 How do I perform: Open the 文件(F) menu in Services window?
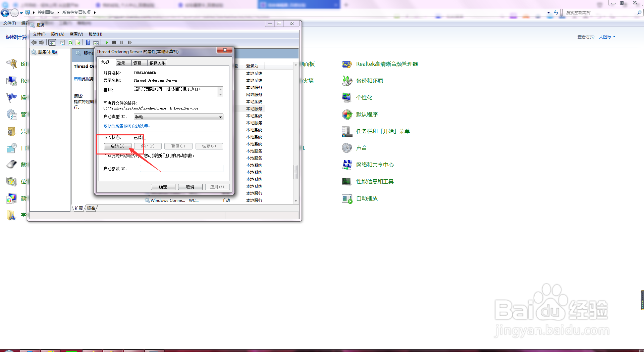click(x=39, y=34)
